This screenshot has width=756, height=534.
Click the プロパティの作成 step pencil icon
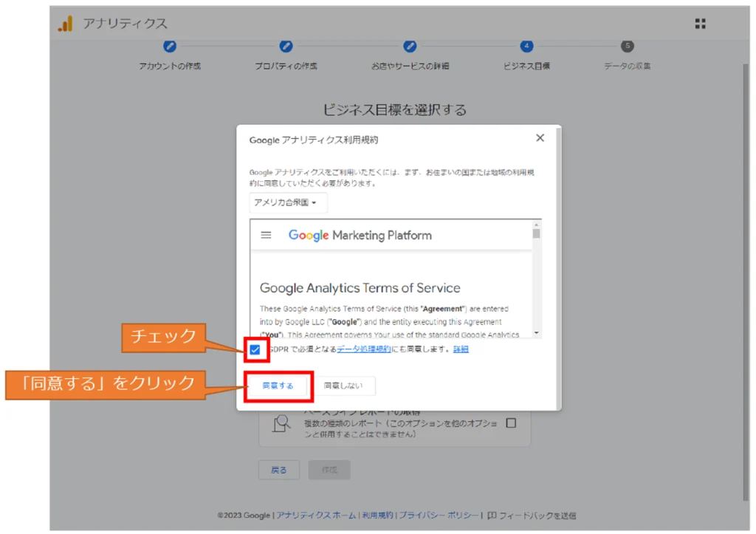(x=286, y=46)
